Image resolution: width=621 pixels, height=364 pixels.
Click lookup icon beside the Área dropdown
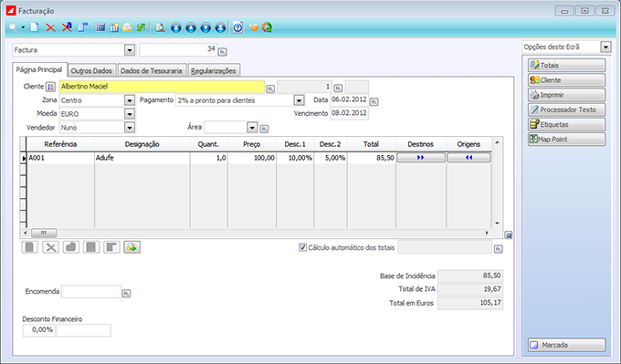[264, 129]
